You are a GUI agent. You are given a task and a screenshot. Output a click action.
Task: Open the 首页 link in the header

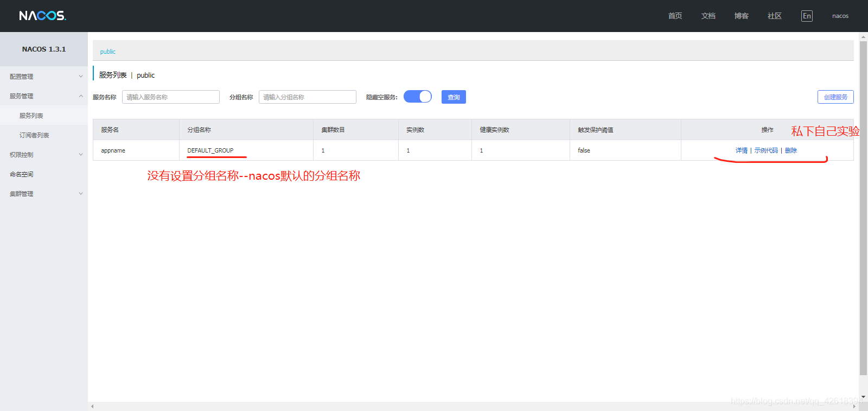[675, 16]
